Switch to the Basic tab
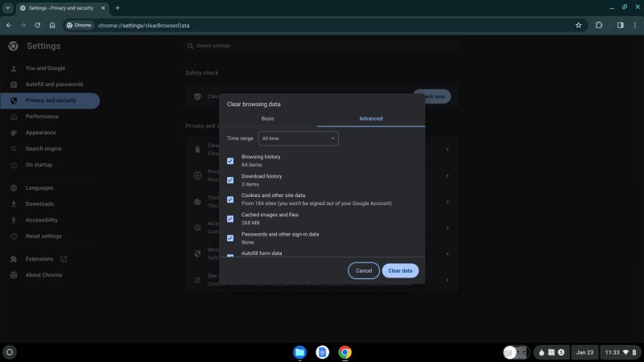The height and width of the screenshot is (362, 644). coord(267,118)
